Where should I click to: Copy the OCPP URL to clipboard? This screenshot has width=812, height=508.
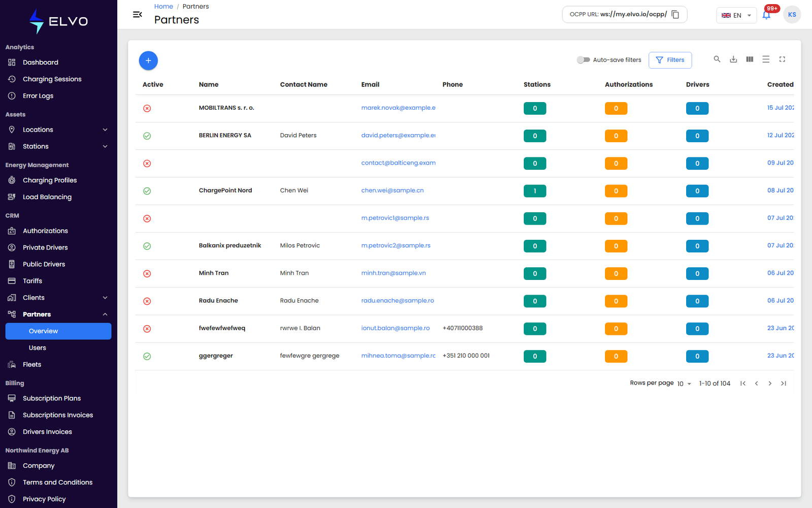pyautogui.click(x=675, y=15)
